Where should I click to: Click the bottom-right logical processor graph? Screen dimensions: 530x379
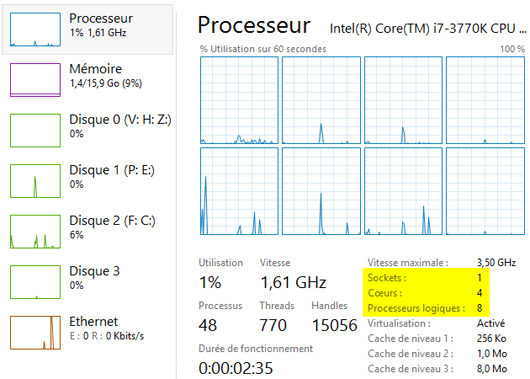click(x=485, y=191)
